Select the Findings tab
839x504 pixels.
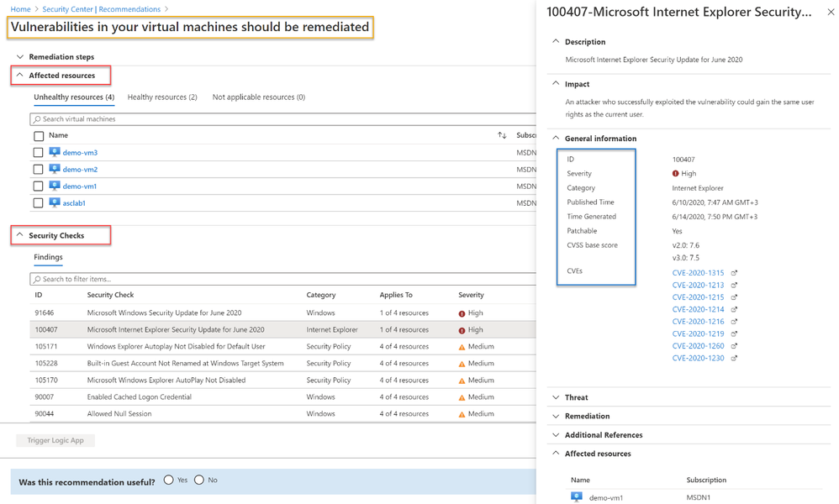click(48, 257)
